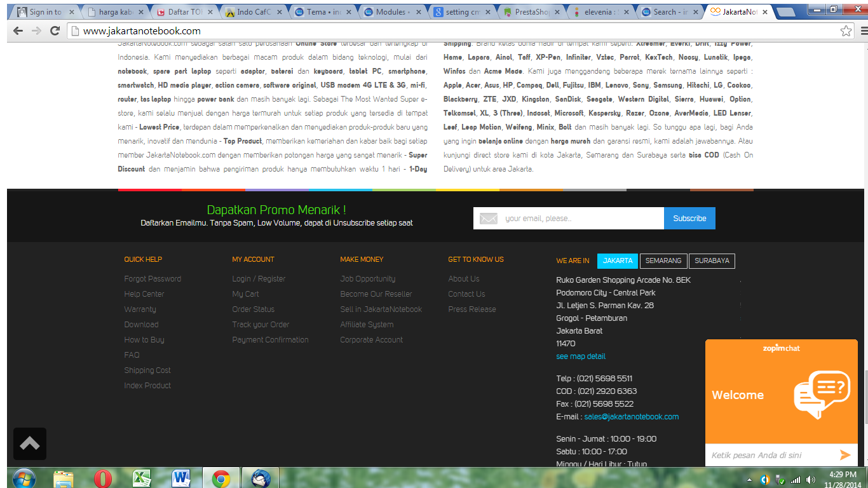Reload the jakartanotebook.com page

55,30
